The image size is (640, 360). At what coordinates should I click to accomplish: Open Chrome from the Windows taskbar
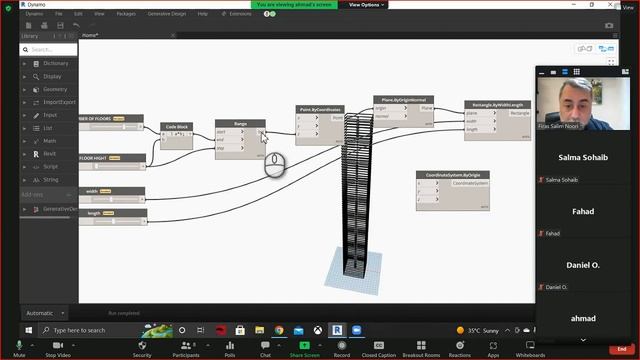[x=279, y=330]
